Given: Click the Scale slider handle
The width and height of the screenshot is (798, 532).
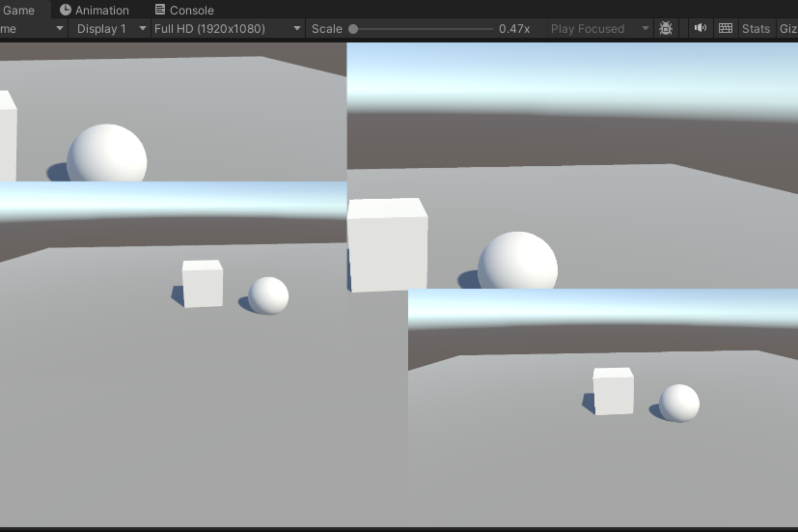Looking at the screenshot, I should (353, 29).
